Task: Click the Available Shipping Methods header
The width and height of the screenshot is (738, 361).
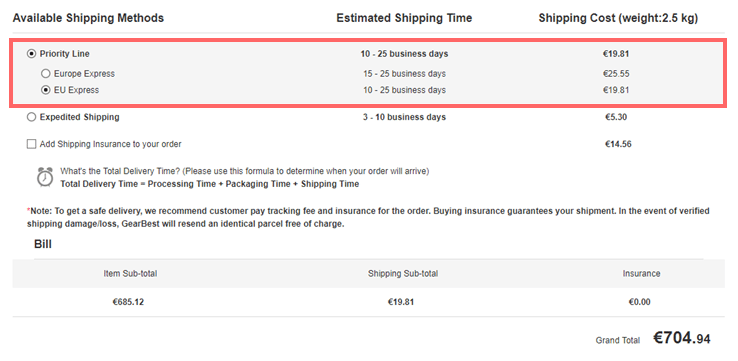Action: pos(88,18)
